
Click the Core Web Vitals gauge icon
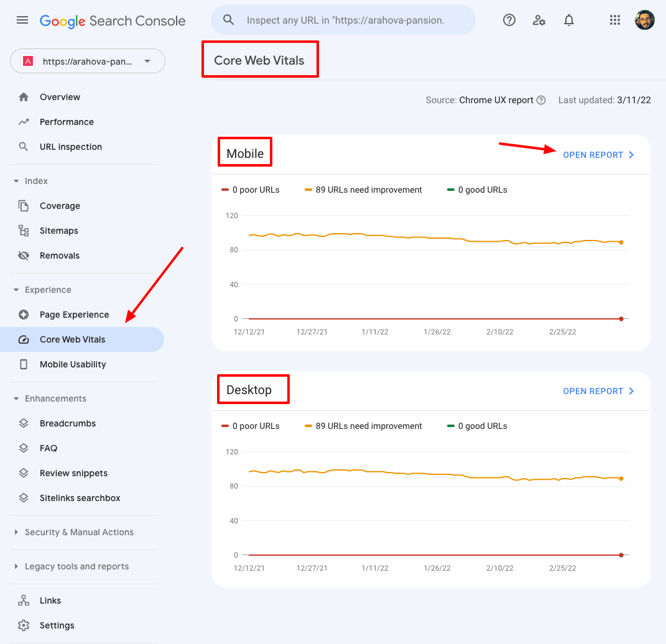pos(24,339)
